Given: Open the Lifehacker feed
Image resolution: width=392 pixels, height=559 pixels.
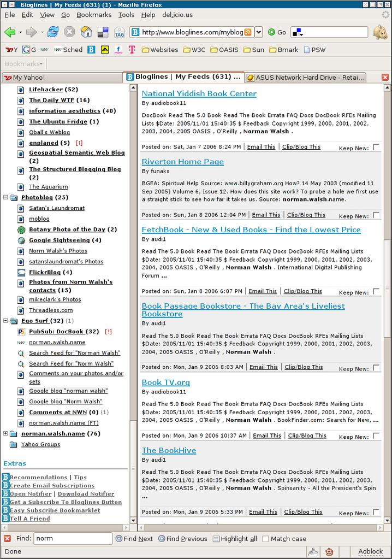Looking at the screenshot, I should tap(46, 90).
